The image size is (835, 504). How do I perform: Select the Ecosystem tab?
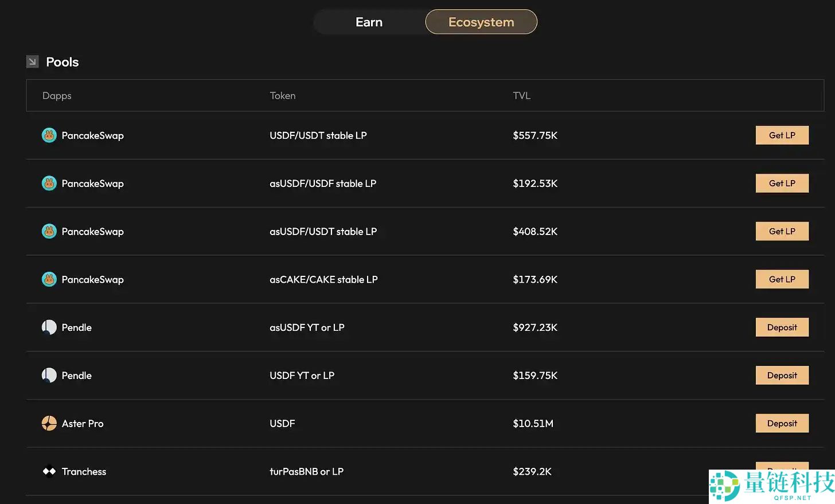pyautogui.click(x=481, y=22)
